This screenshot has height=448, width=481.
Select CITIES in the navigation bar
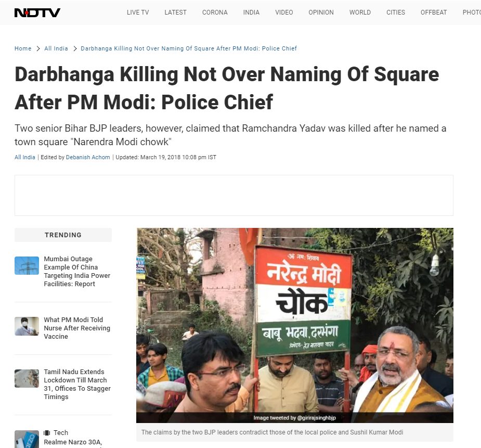coord(396,12)
